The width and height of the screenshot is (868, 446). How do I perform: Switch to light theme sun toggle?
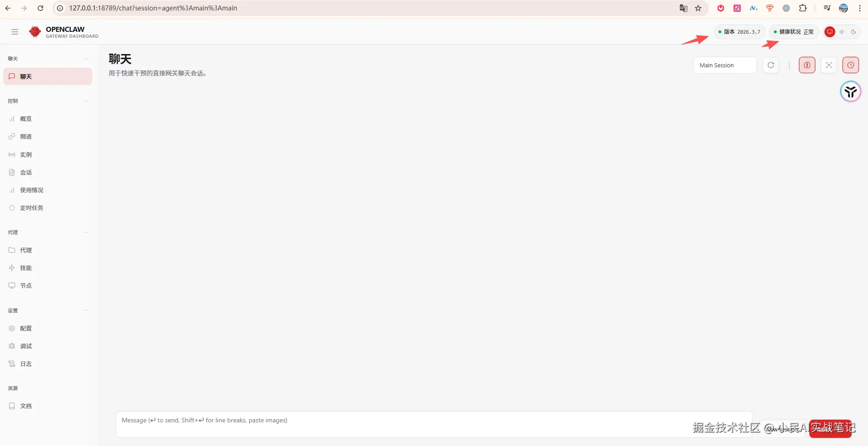(x=842, y=32)
